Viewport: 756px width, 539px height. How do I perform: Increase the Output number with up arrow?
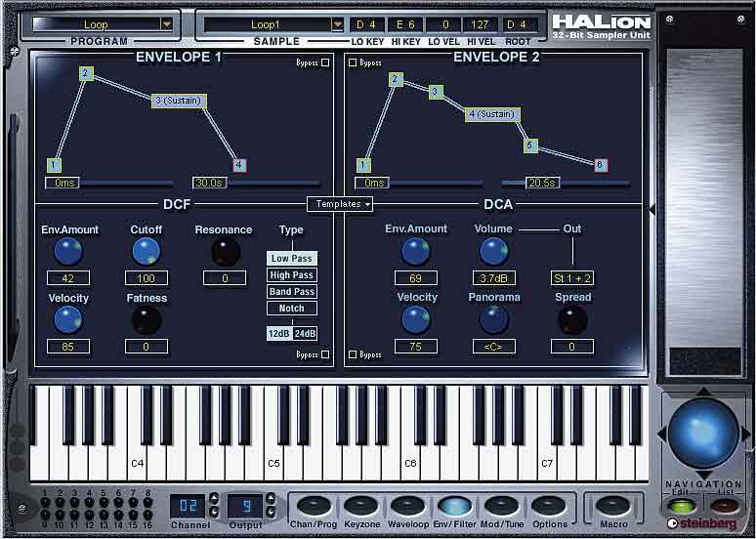[271, 499]
